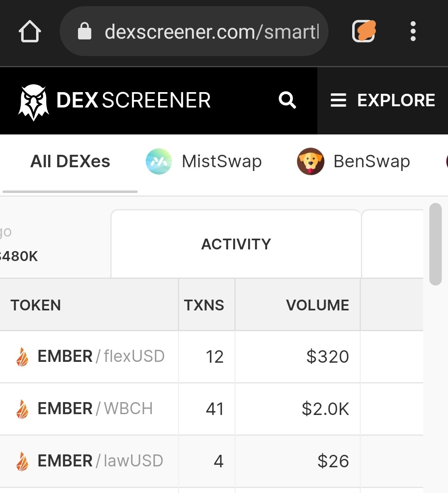
Task: Expand the EXPLORE hamburger menu
Action: coord(382,100)
